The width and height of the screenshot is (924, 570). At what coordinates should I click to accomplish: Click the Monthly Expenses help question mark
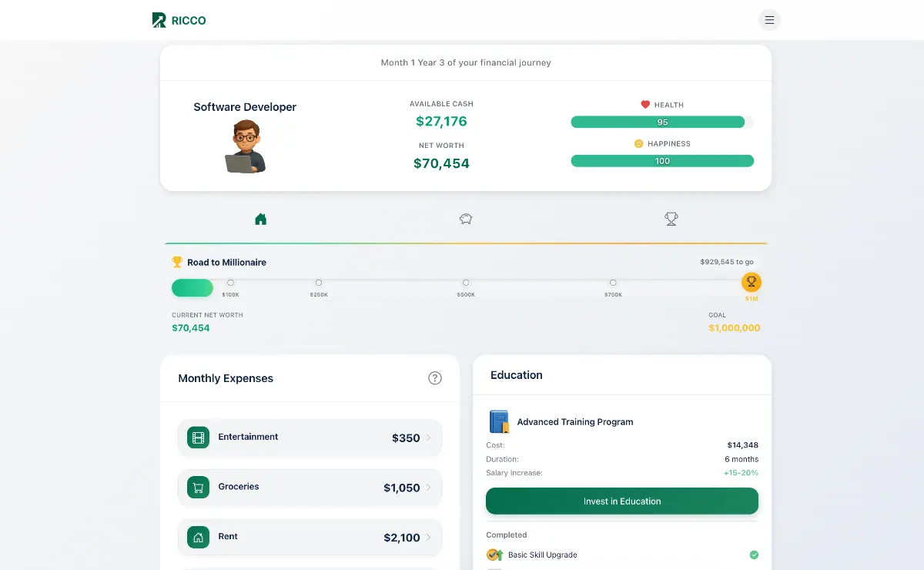pyautogui.click(x=435, y=378)
